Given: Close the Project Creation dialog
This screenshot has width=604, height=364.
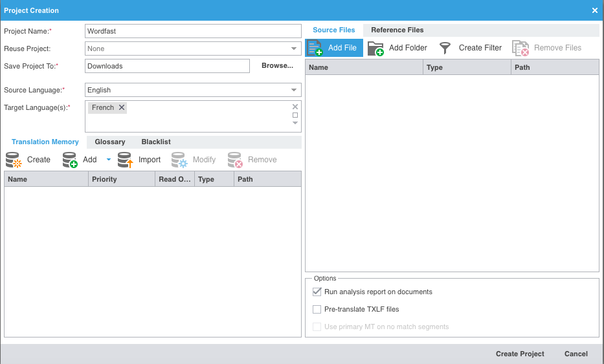Looking at the screenshot, I should click(595, 10).
